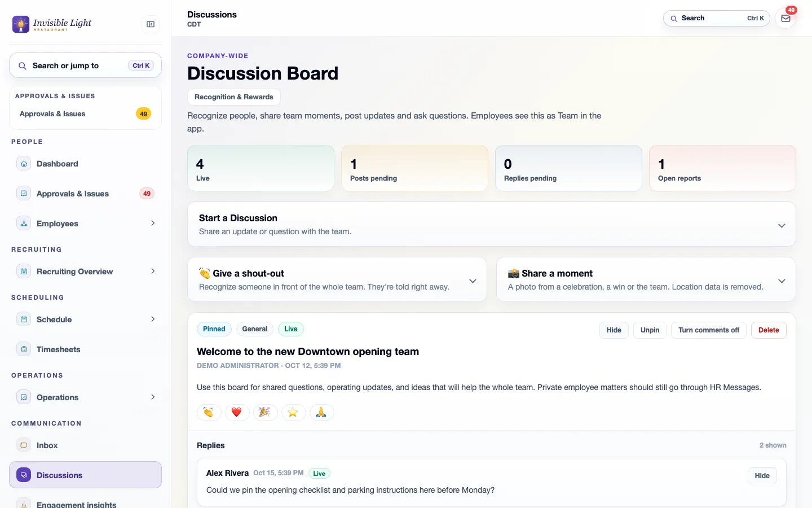812x508 pixels.
Task: Hide Alex Rivera's reply
Action: (762, 476)
